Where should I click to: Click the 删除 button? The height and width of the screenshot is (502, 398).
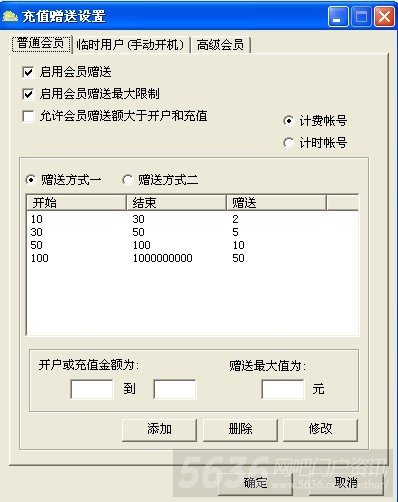tap(240, 430)
